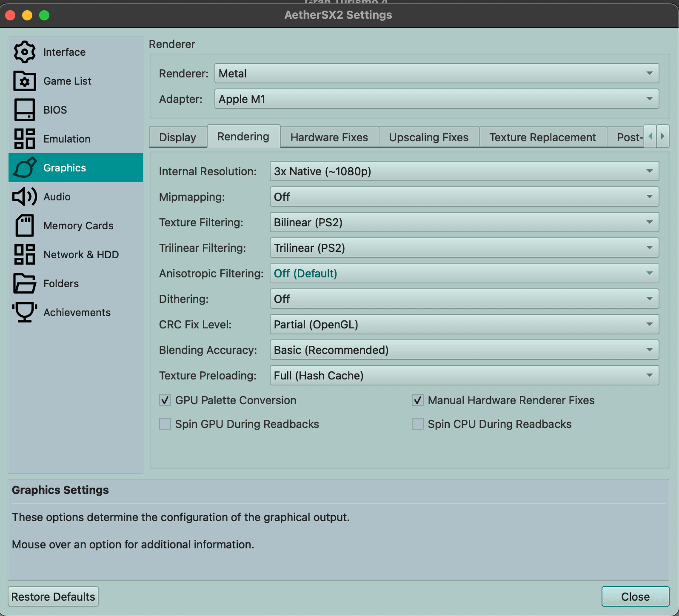Click the BIOS chip icon in sidebar
Viewport: 679px width, 616px height.
pos(25,110)
